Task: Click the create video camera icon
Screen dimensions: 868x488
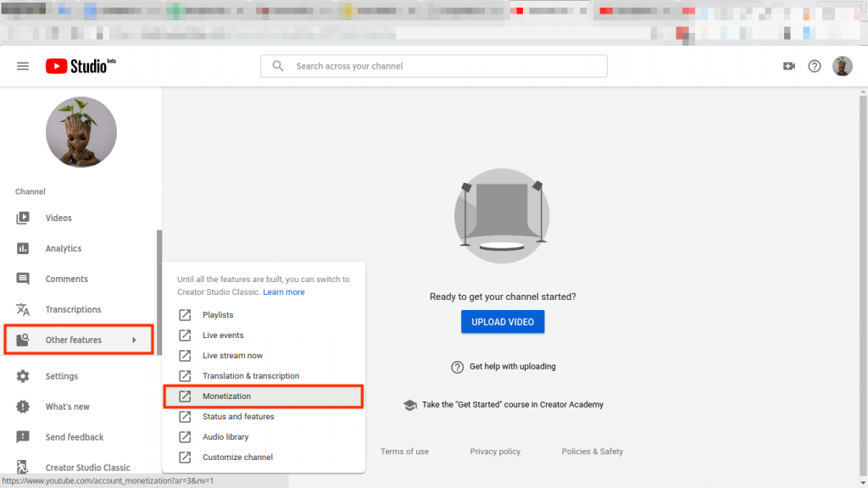Action: tap(788, 65)
